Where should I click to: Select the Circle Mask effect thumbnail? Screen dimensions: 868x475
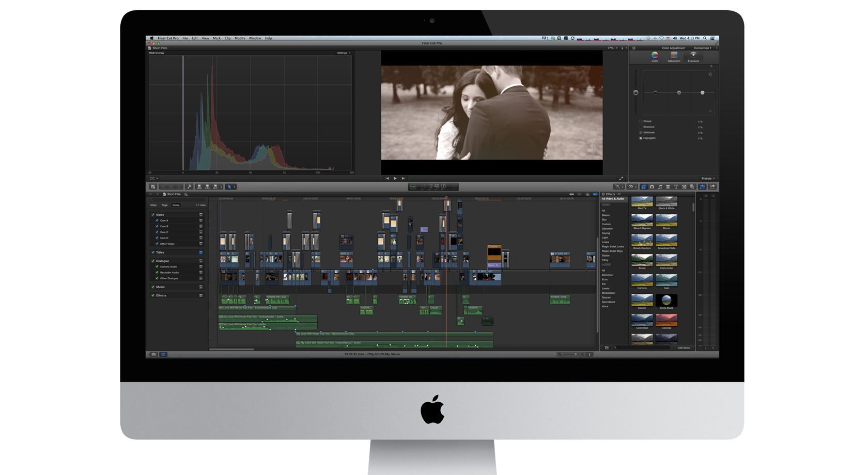[x=667, y=302]
